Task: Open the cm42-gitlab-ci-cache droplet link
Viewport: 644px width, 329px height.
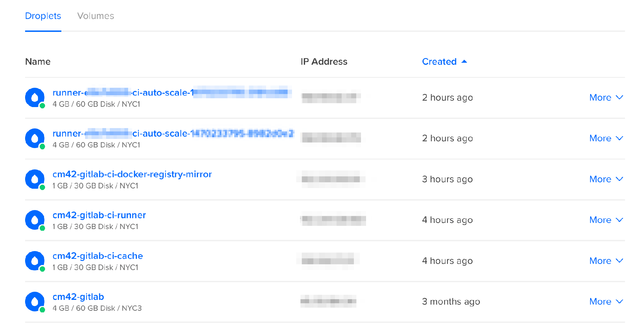Action: coord(98,256)
